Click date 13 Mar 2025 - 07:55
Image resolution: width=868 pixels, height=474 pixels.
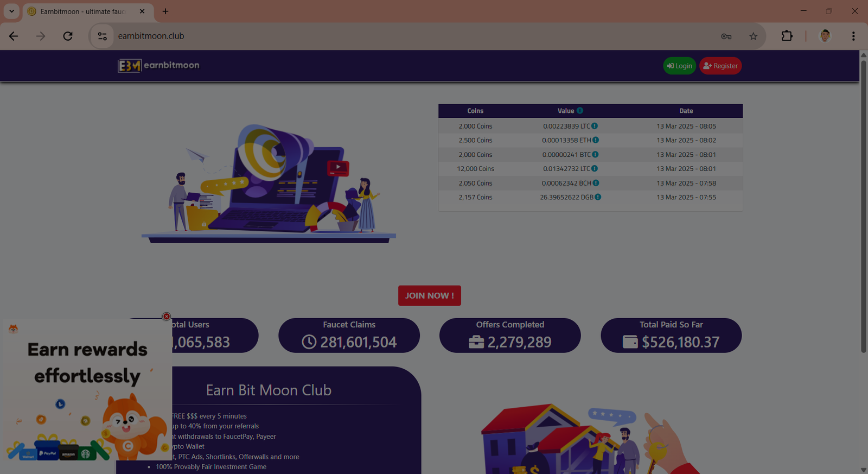tap(686, 197)
